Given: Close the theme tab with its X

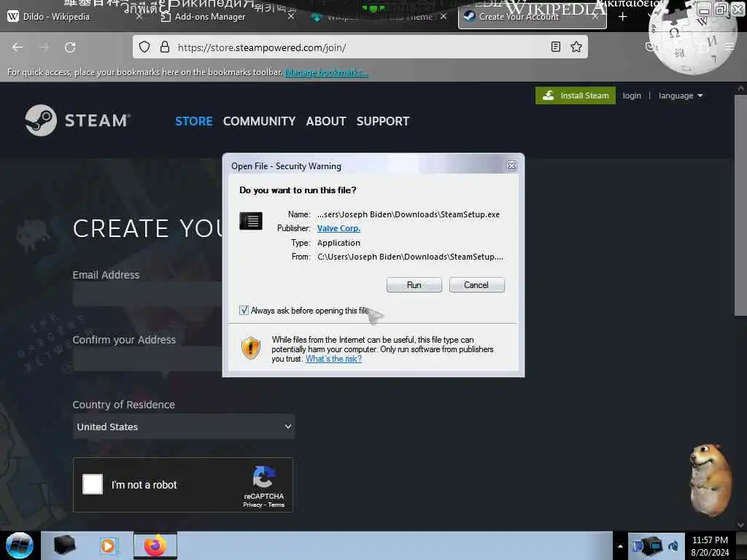Looking at the screenshot, I should (444, 16).
